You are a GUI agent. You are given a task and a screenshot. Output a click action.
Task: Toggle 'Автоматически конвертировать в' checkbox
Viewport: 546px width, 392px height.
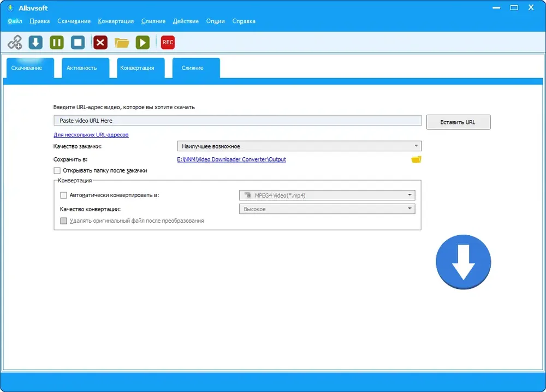click(x=63, y=195)
